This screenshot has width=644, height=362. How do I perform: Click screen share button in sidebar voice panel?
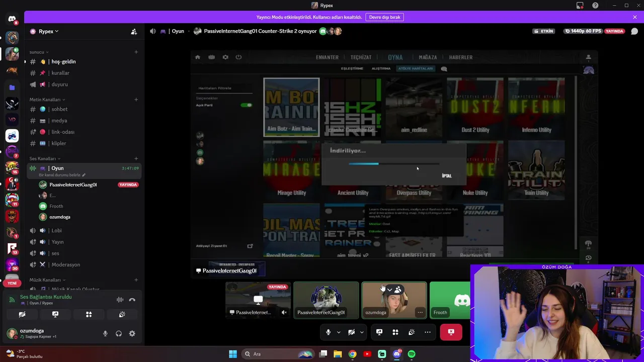coord(55,314)
